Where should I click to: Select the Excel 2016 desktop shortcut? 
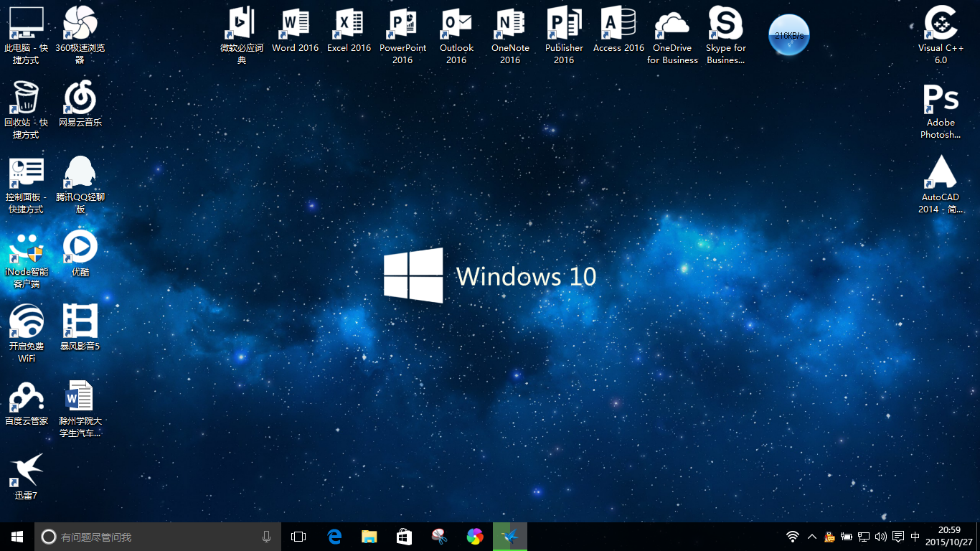point(349,30)
